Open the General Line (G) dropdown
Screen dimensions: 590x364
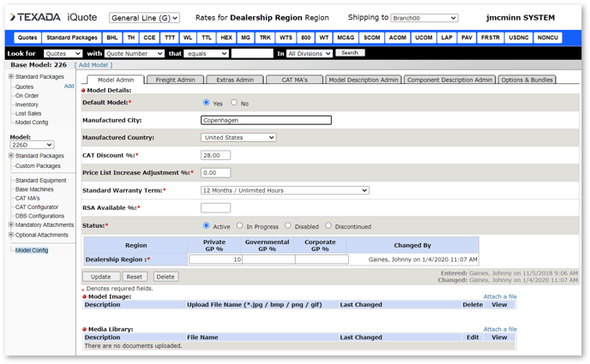click(144, 18)
